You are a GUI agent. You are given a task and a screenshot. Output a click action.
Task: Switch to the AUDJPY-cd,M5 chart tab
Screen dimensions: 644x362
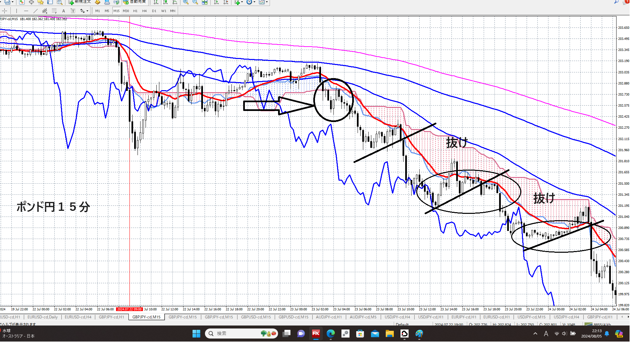363,317
